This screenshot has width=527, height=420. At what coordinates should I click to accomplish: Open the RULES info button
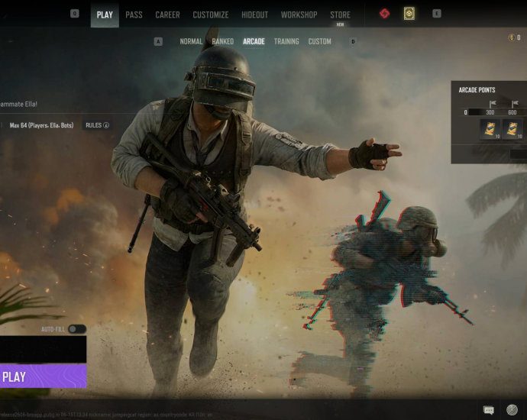(97, 125)
